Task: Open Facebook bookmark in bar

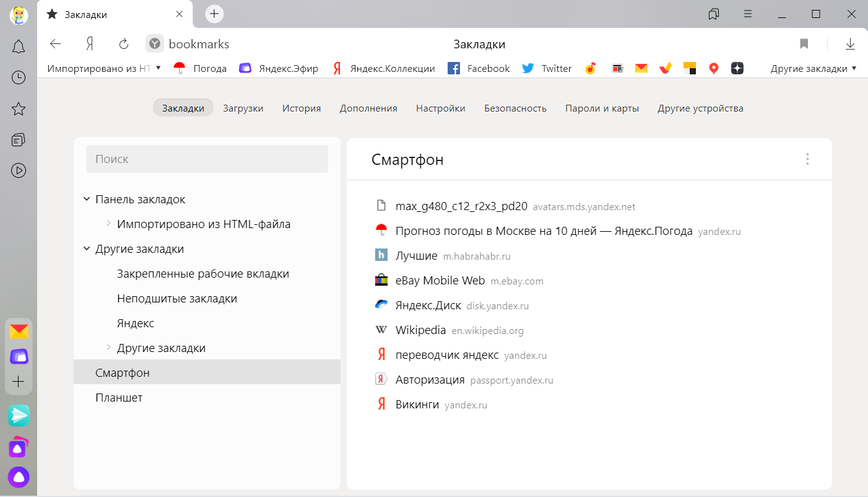Action: 479,68
